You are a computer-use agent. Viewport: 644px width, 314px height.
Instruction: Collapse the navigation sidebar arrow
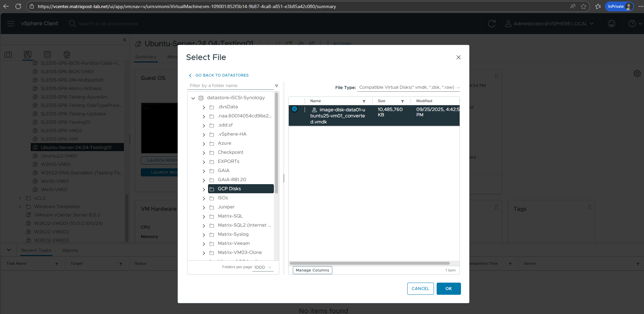click(x=125, y=40)
